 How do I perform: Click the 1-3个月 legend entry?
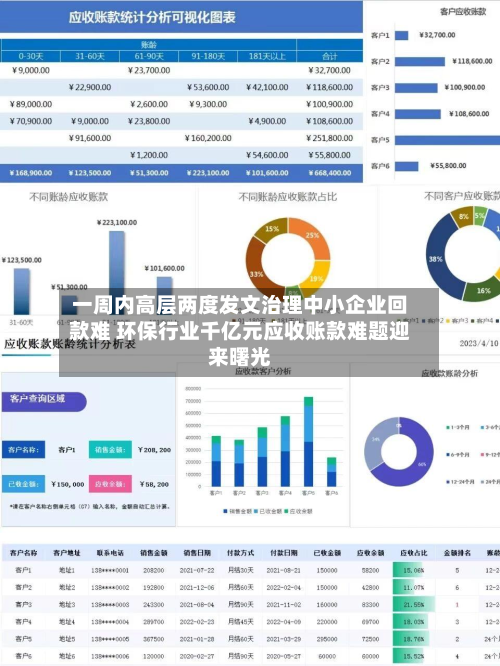coord(458,427)
